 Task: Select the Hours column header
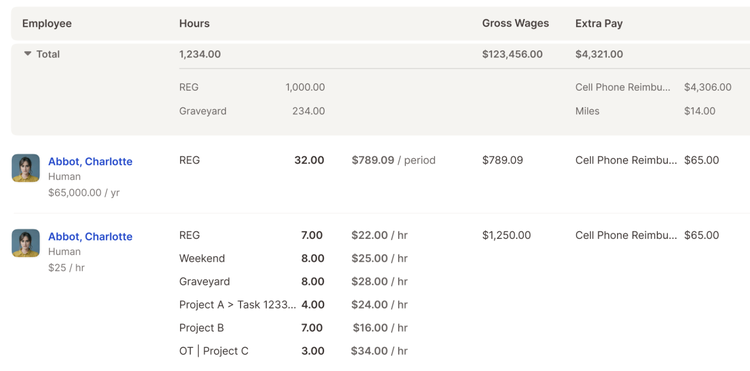tap(194, 23)
